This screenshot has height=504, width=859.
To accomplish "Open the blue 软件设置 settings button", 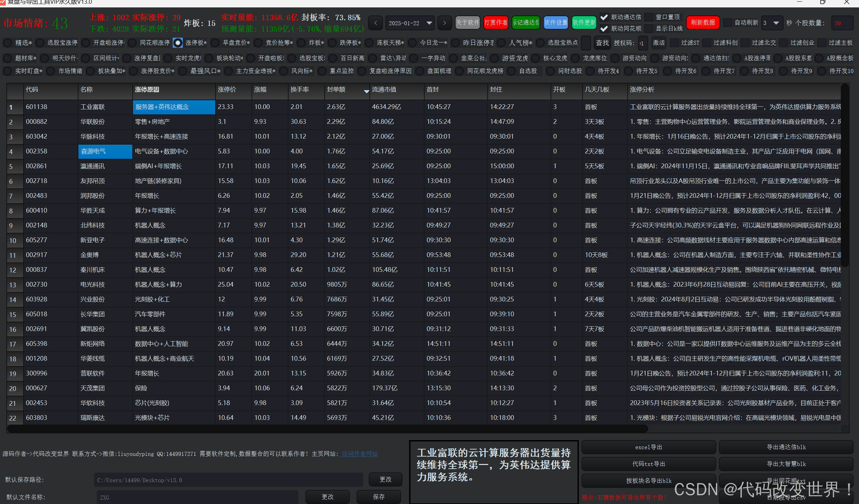I will (x=555, y=23).
